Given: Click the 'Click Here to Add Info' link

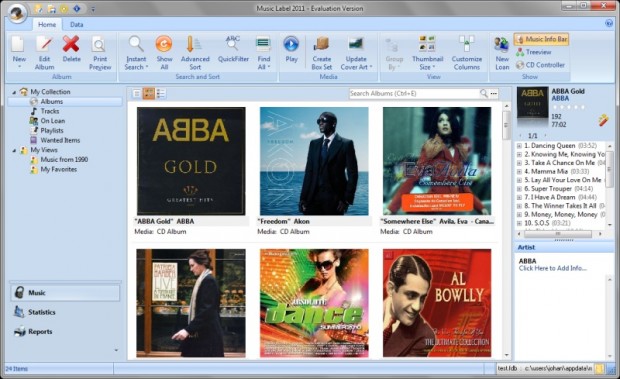Looking at the screenshot, I should tap(552, 268).
